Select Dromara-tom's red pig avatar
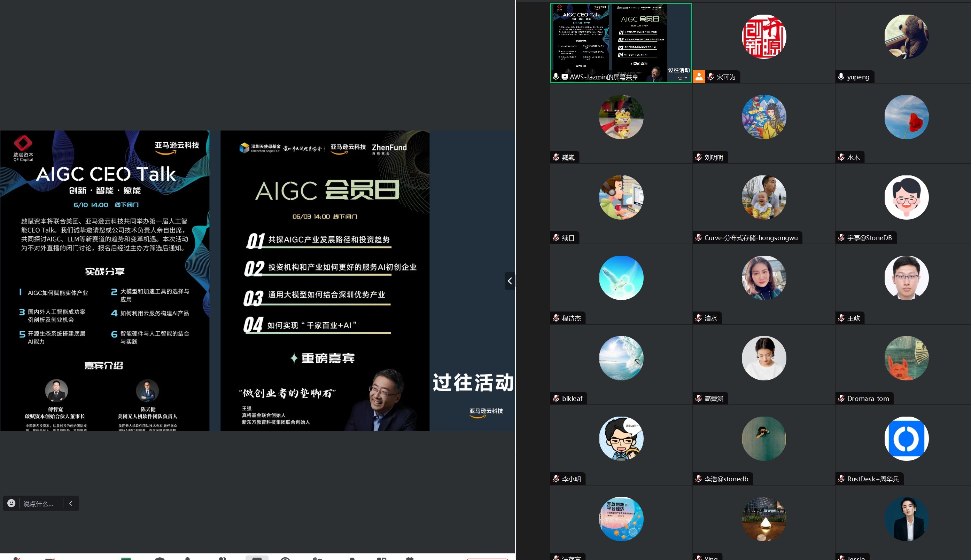 coord(906,358)
